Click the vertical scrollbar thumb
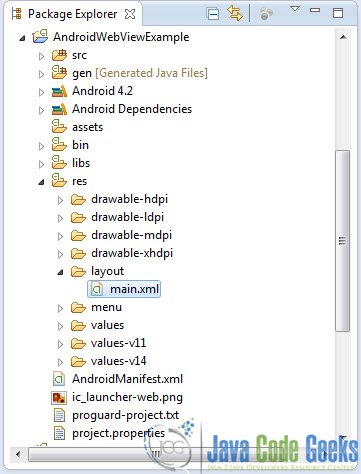Image resolution: width=361 pixels, height=474 pixels. [342, 241]
